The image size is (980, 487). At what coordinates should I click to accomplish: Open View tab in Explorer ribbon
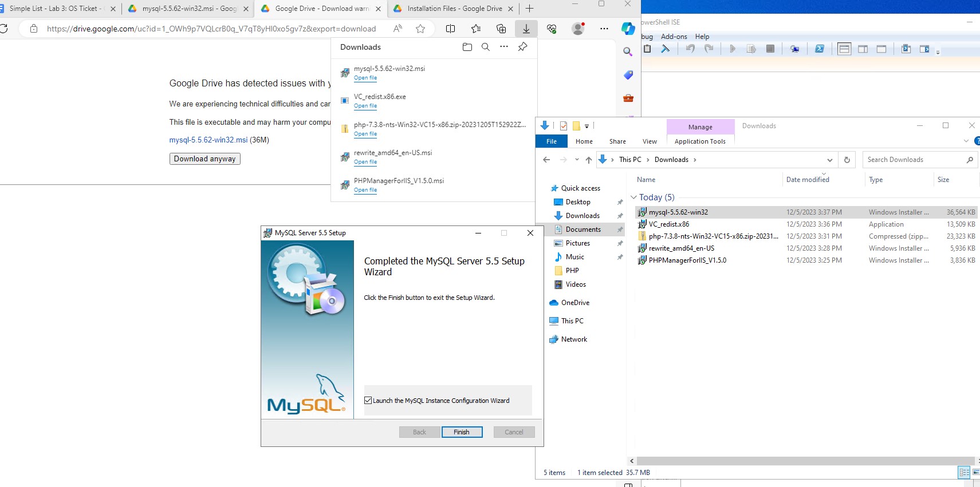click(x=650, y=141)
